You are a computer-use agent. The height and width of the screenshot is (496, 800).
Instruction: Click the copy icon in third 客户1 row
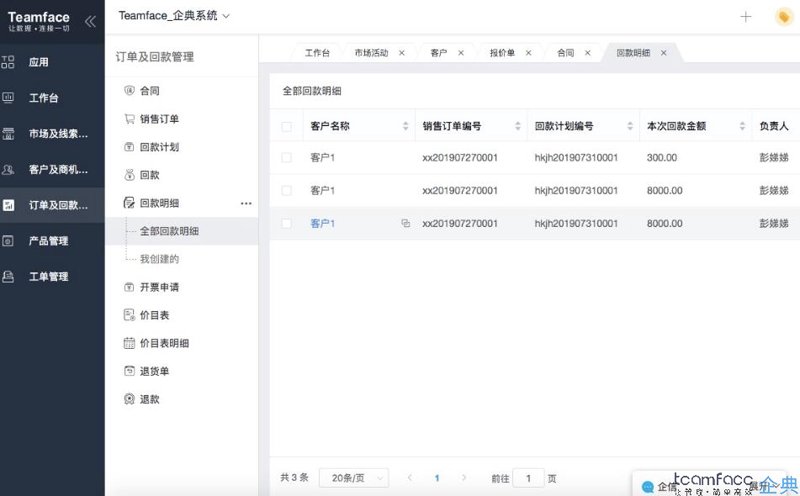[x=406, y=223]
